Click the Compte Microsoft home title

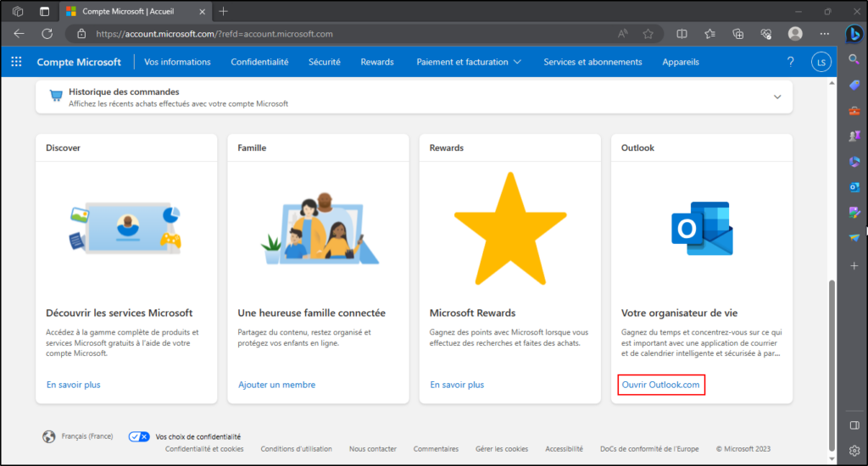pyautogui.click(x=79, y=62)
